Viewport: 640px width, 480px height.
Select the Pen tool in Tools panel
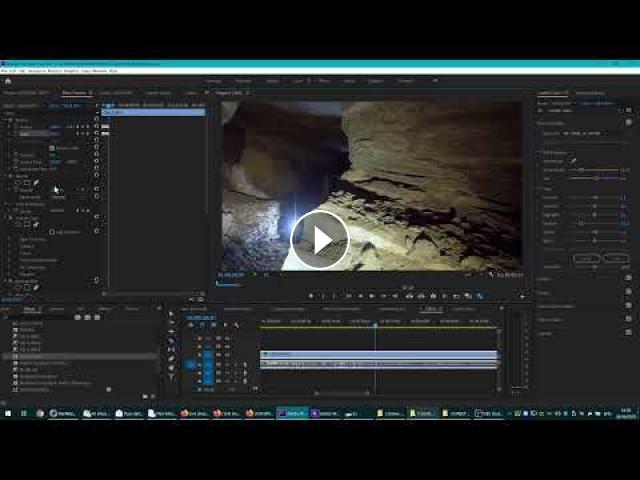pyautogui.click(x=171, y=359)
